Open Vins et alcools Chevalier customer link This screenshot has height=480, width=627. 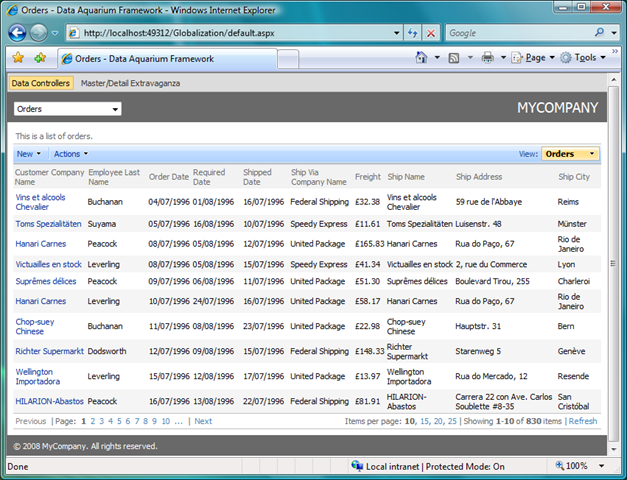[40, 202]
